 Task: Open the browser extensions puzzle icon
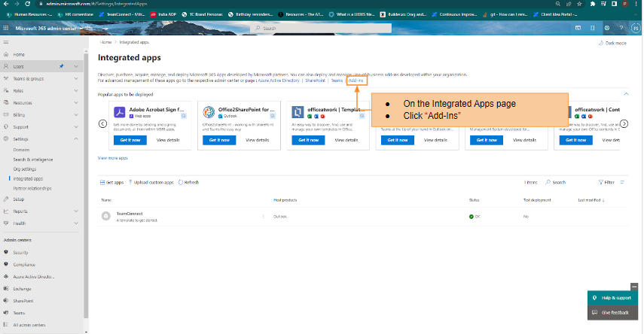pos(592,4)
